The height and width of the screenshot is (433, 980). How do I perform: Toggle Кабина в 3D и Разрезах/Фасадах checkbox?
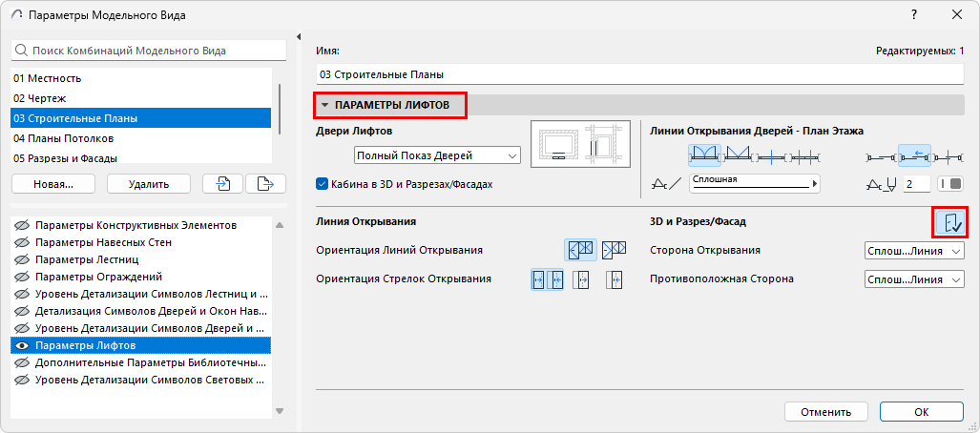[322, 184]
